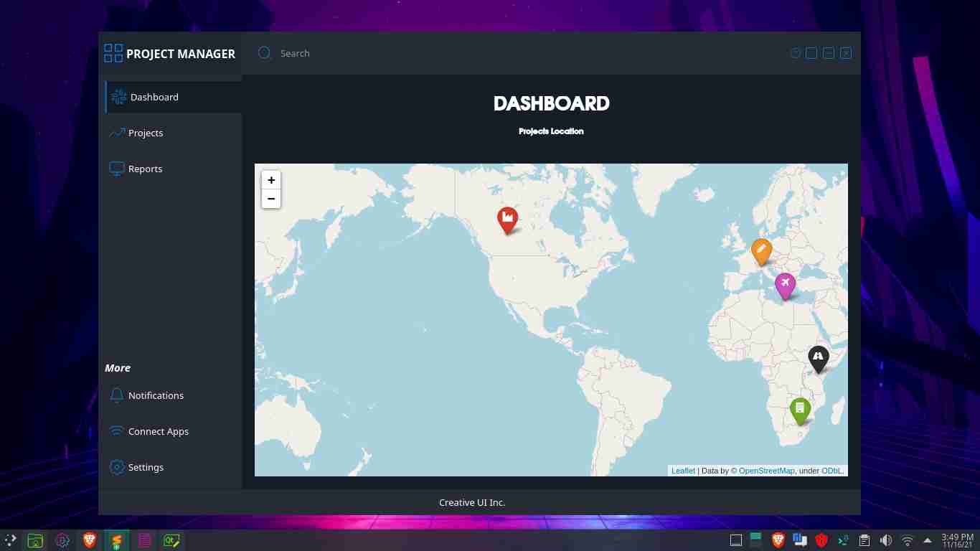Click the show desktop tray icon
Image resolution: width=980 pixels, height=551 pixels.
click(x=735, y=540)
